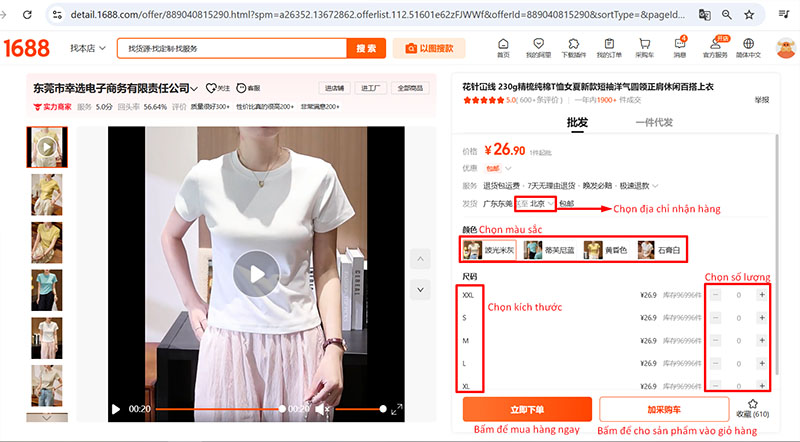The image size is (800, 442).
Task: Expand the shop name dropdown chevron
Action: pyautogui.click(x=195, y=88)
